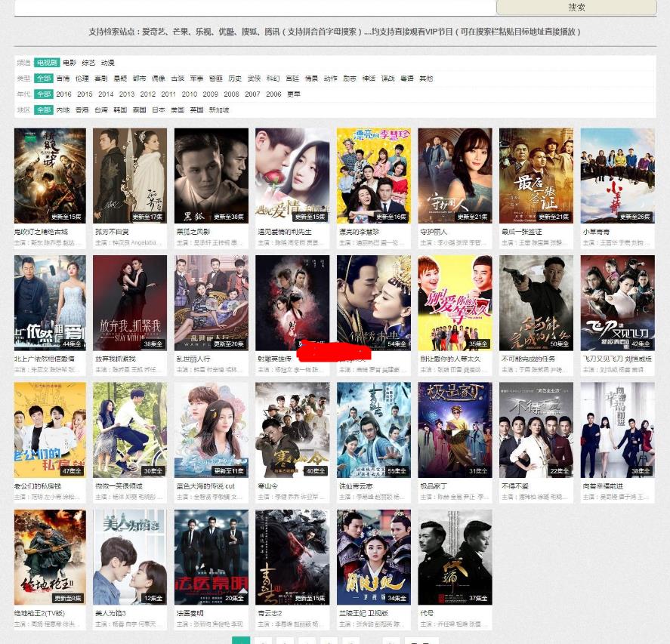Filter by region 日本
This screenshot has width=670, height=644.
tap(158, 109)
